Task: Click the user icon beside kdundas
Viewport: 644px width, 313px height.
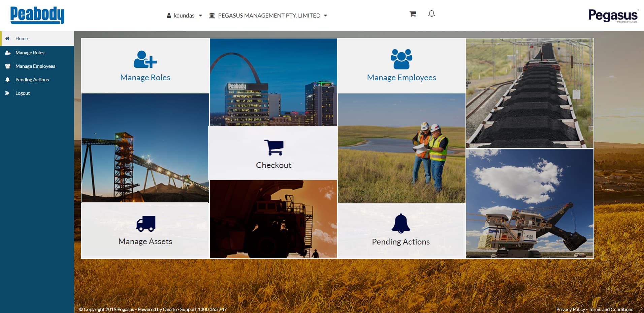Action: point(169,16)
